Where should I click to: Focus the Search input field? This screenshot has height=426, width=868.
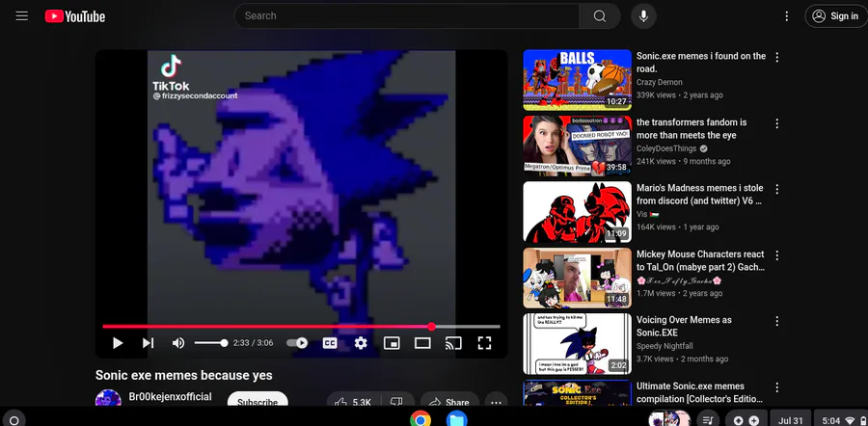407,16
